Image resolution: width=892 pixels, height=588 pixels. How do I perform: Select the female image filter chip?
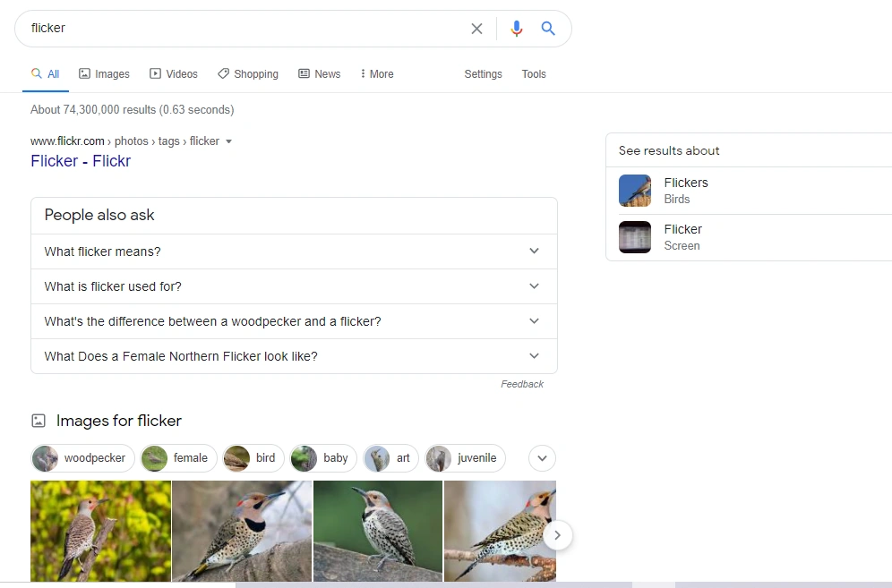pos(177,457)
